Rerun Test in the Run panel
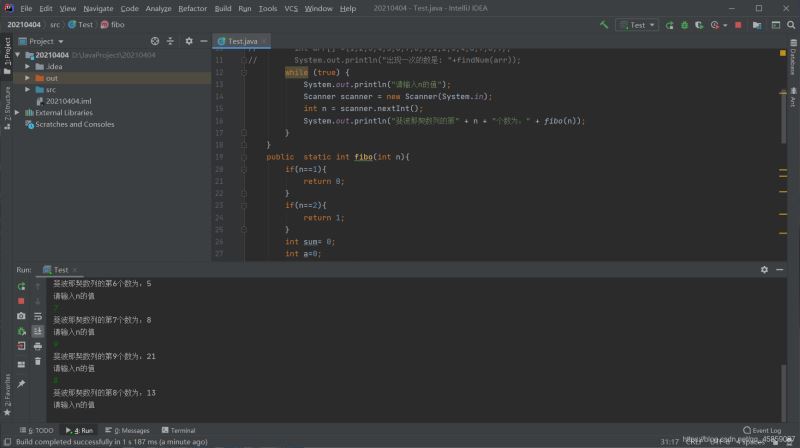The height and width of the screenshot is (448, 800). point(21,286)
